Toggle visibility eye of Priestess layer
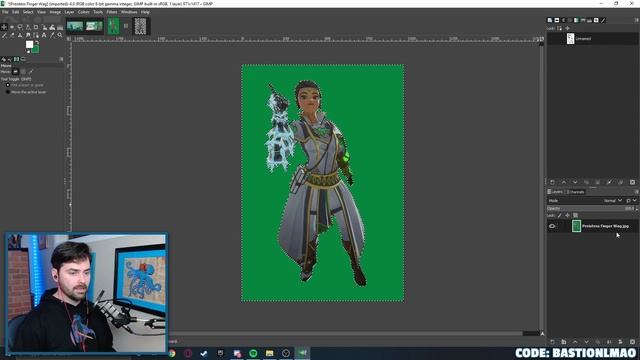 (552, 226)
